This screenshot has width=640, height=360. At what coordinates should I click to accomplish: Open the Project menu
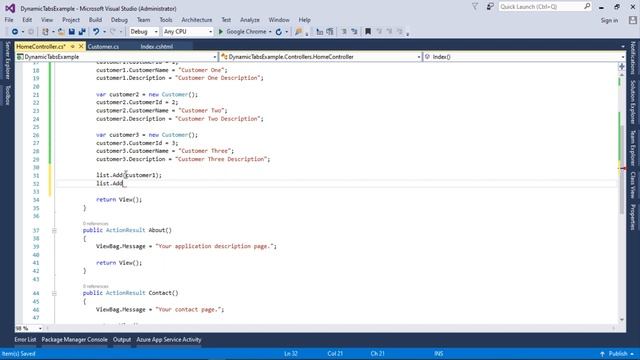(71, 20)
